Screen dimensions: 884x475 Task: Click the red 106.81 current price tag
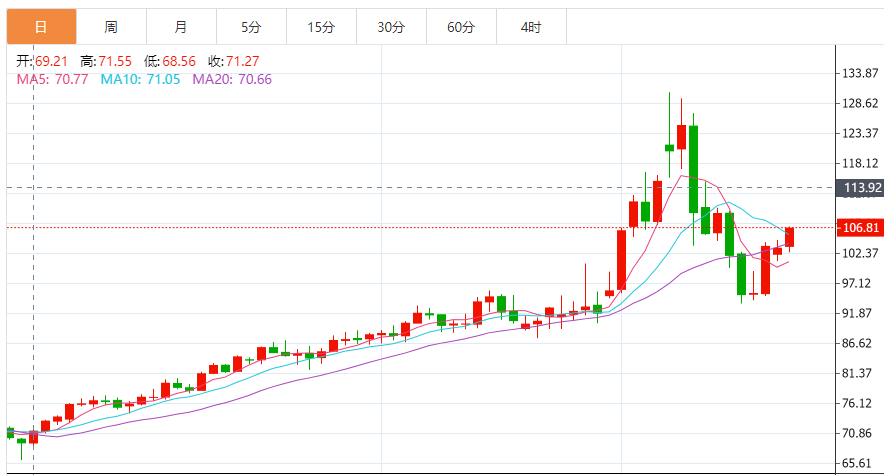pos(860,227)
